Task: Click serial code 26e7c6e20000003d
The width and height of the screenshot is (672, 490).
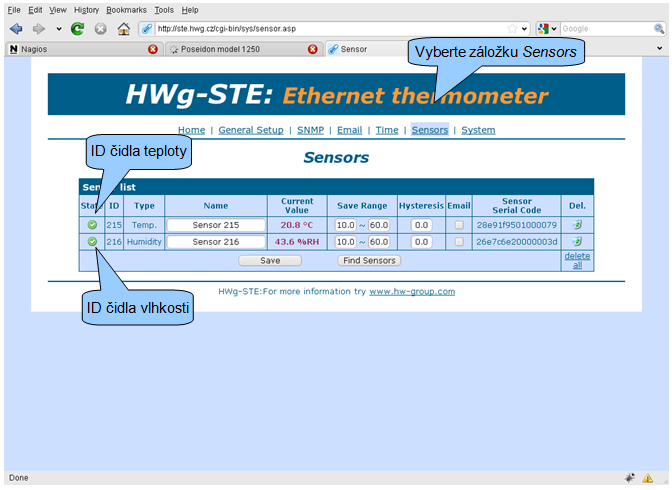Action: coord(516,242)
